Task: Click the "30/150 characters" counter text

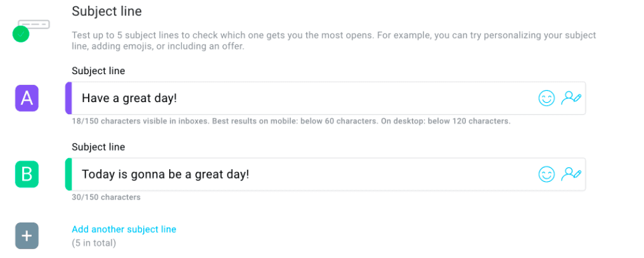Action: tap(106, 197)
